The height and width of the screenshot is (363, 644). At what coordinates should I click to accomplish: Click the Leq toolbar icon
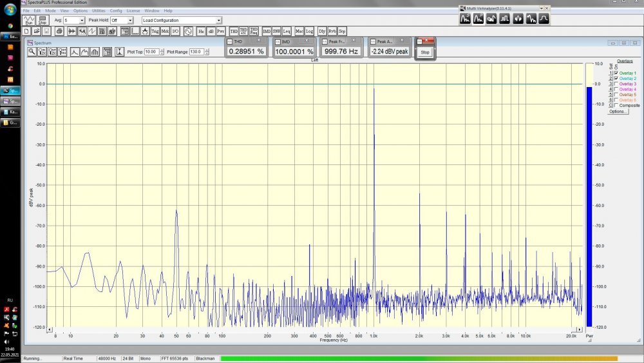[x=287, y=31]
